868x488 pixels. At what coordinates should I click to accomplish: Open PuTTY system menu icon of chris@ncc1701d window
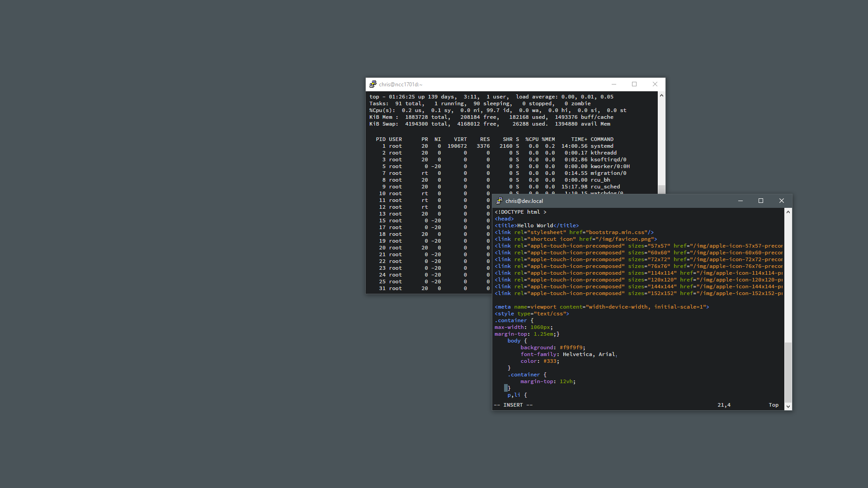[373, 84]
